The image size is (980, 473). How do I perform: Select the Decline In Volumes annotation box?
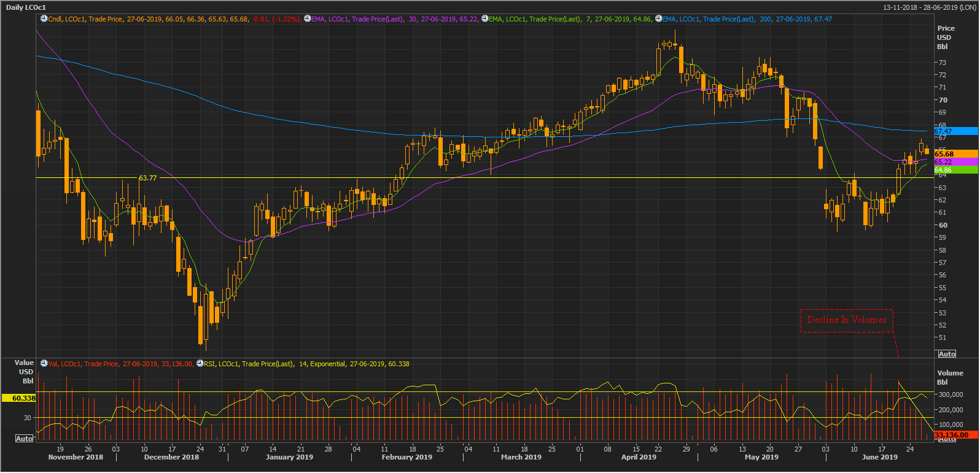tap(847, 320)
